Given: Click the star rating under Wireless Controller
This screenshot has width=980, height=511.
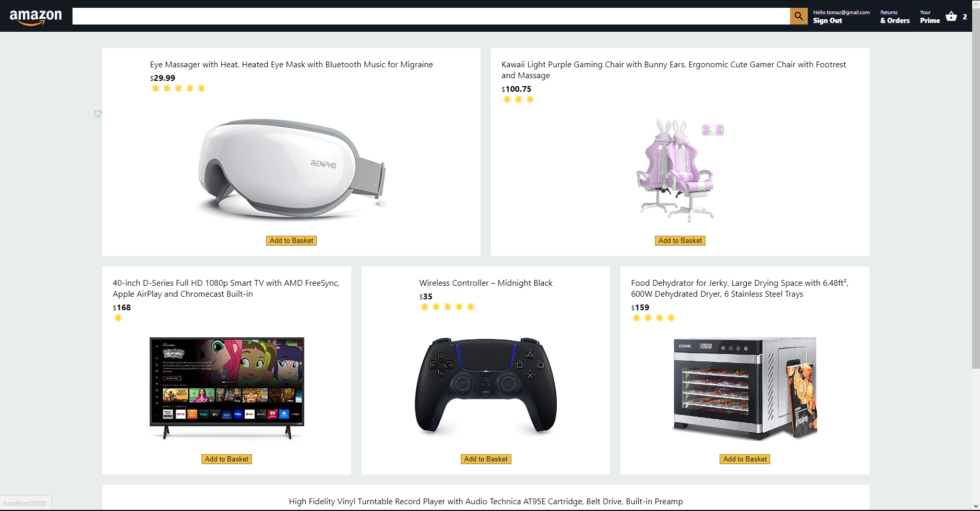Looking at the screenshot, I should 448,307.
